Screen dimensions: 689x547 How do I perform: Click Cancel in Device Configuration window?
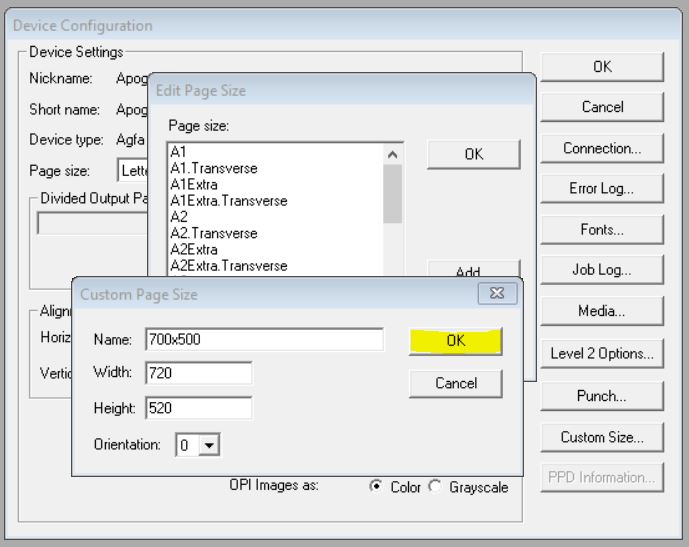click(602, 107)
